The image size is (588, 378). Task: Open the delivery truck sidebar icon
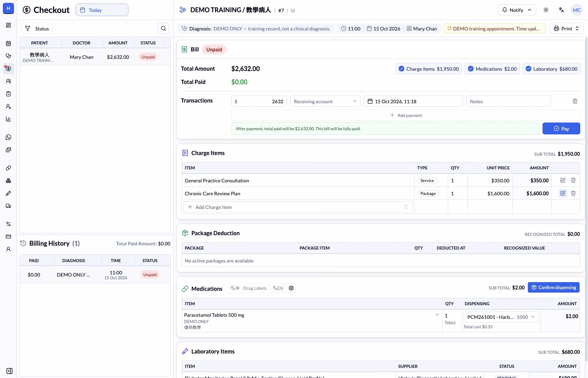8,206
